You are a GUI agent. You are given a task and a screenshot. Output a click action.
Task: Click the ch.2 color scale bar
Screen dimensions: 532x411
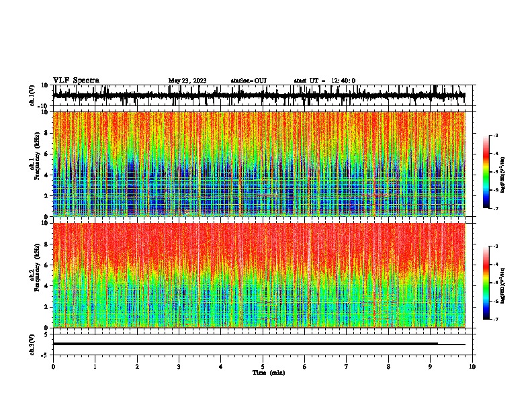[x=486, y=283]
